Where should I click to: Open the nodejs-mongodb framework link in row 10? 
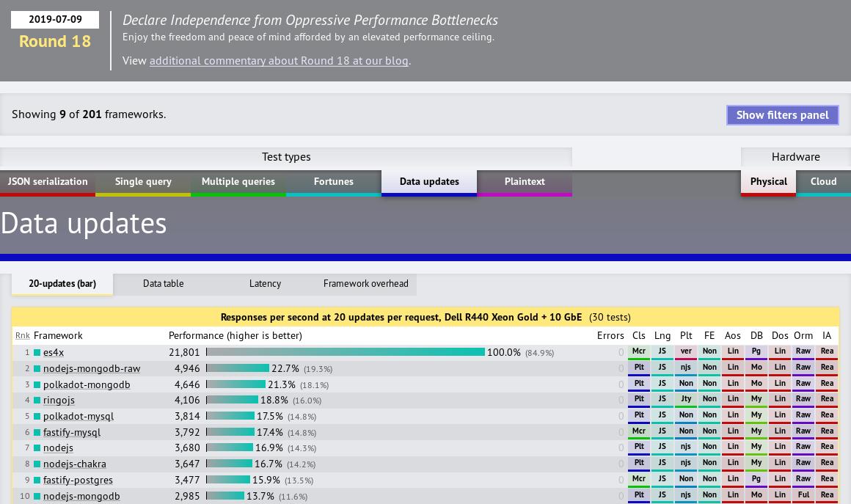(81, 497)
